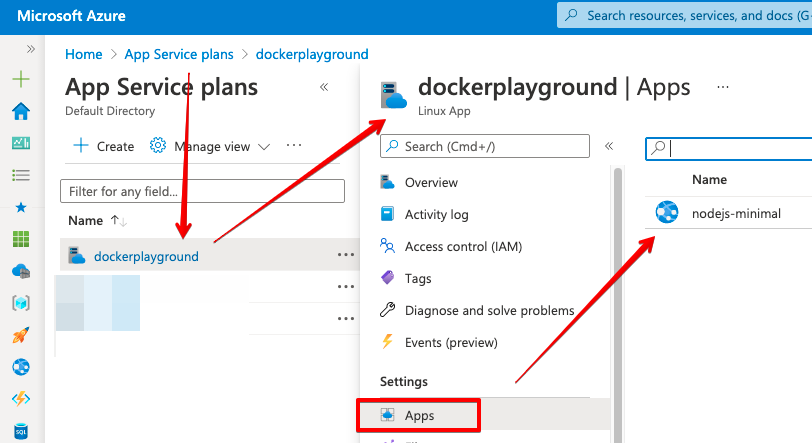This screenshot has width=812, height=443.
Task: Click the Function App lightning icon in sidebar
Action: pyautogui.click(x=20, y=399)
